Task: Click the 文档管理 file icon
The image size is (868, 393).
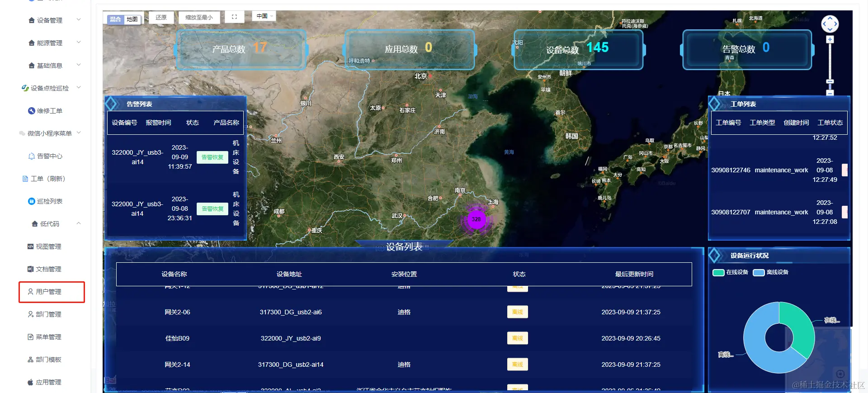Action: 30,269
